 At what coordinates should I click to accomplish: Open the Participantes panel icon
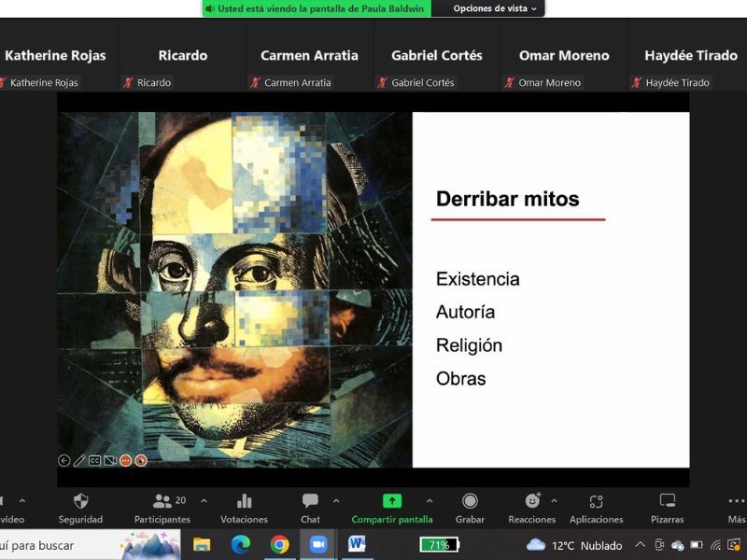(x=162, y=501)
